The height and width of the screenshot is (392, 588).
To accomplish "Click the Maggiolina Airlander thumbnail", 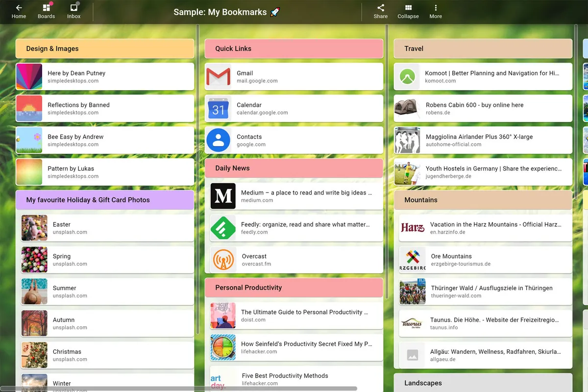I will pyautogui.click(x=407, y=140).
